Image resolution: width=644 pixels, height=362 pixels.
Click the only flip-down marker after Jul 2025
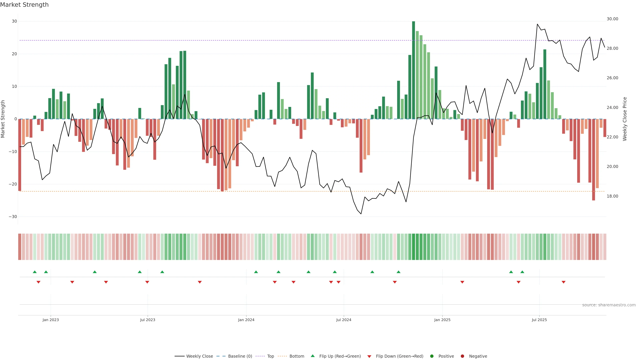(x=563, y=282)
